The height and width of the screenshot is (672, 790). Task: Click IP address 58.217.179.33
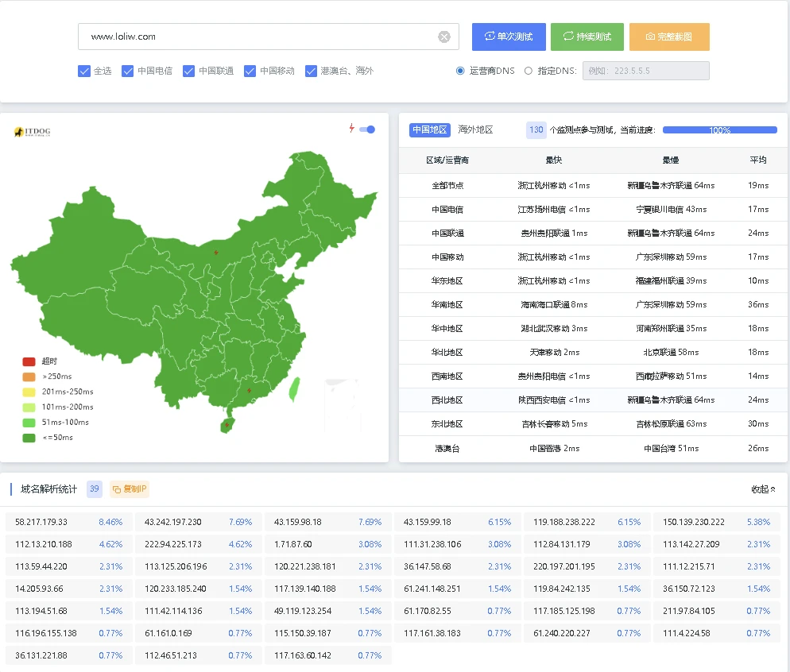click(41, 522)
